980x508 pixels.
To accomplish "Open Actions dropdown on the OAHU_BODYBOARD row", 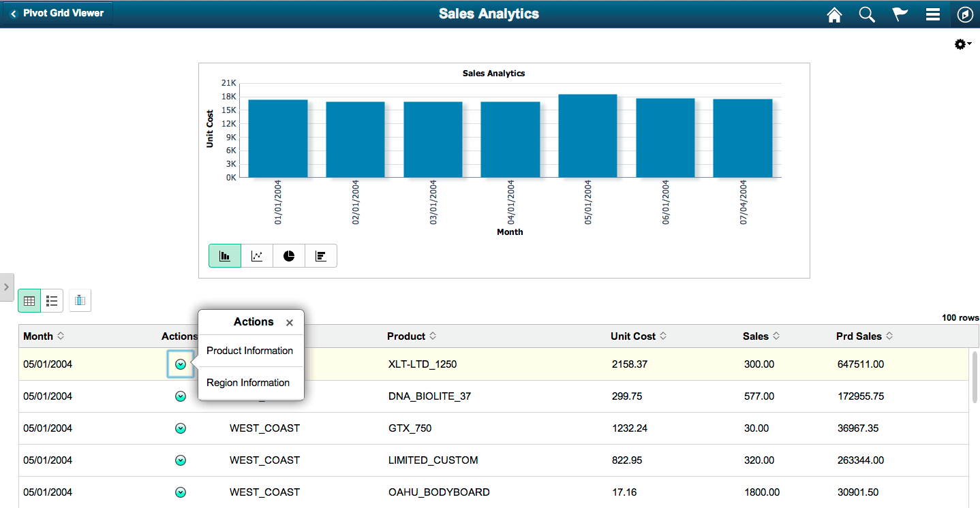I will tap(180, 492).
